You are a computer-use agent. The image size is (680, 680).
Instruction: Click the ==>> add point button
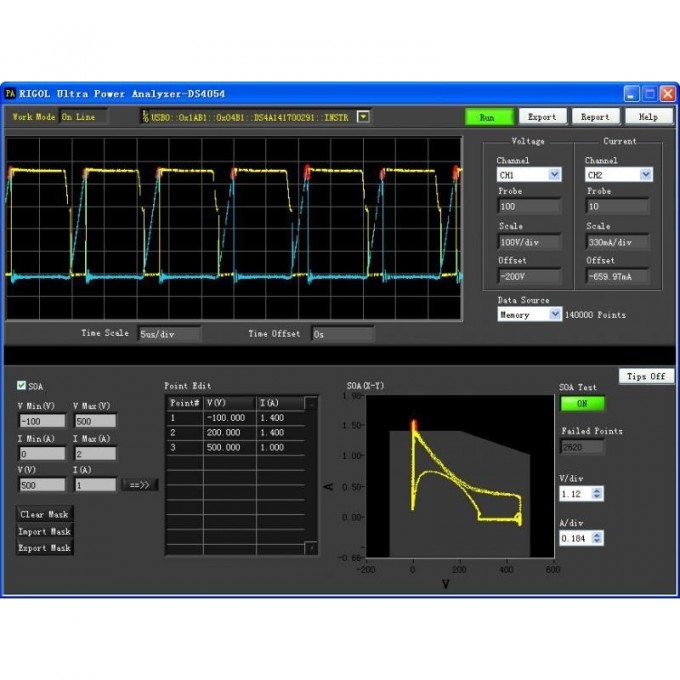(x=140, y=485)
